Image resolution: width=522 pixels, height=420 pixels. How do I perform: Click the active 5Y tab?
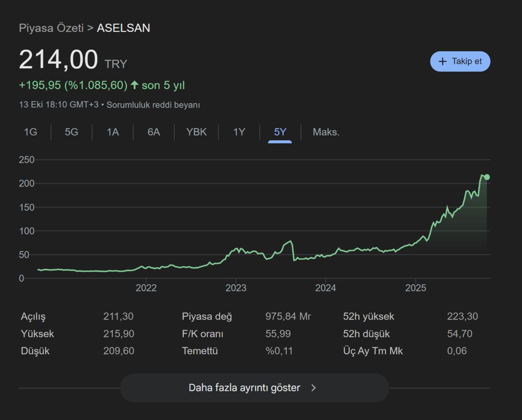(x=280, y=132)
